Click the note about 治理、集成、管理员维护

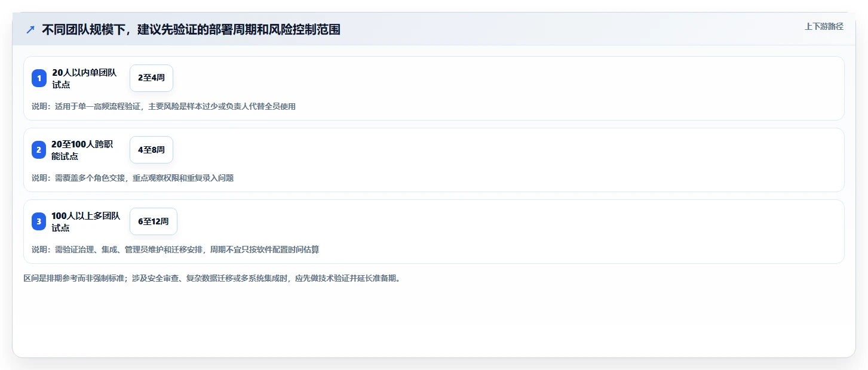[175, 249]
